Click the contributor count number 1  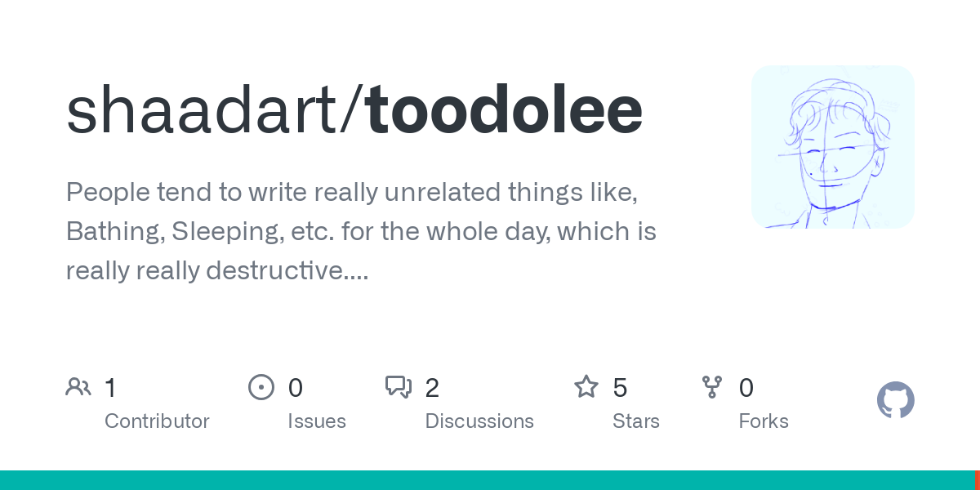pyautogui.click(x=111, y=388)
